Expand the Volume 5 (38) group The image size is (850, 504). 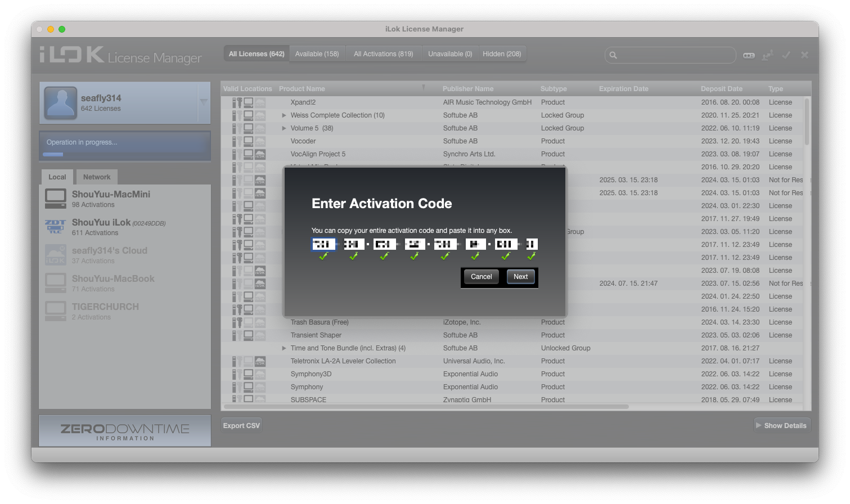click(x=284, y=128)
